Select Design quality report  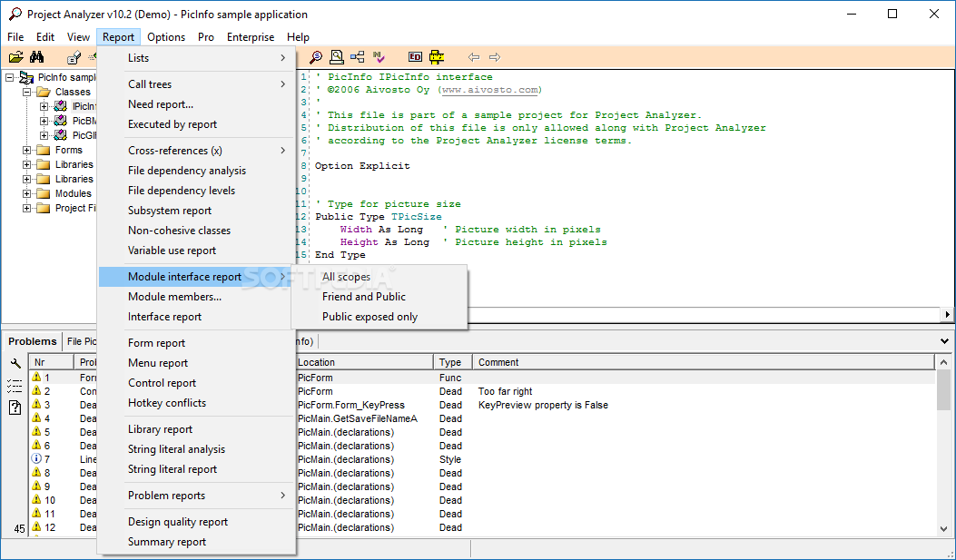196,522
